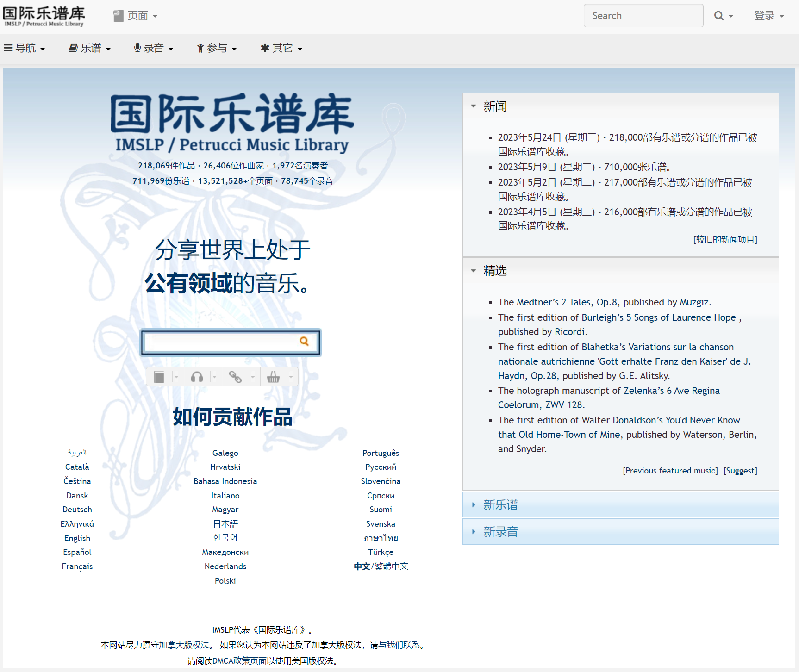
Task: Switch language to Português
Action: pos(381,453)
